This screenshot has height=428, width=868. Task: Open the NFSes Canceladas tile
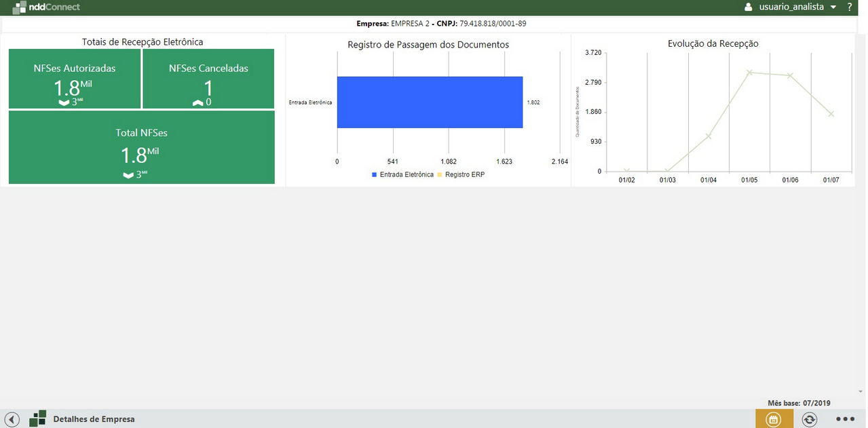click(208, 79)
